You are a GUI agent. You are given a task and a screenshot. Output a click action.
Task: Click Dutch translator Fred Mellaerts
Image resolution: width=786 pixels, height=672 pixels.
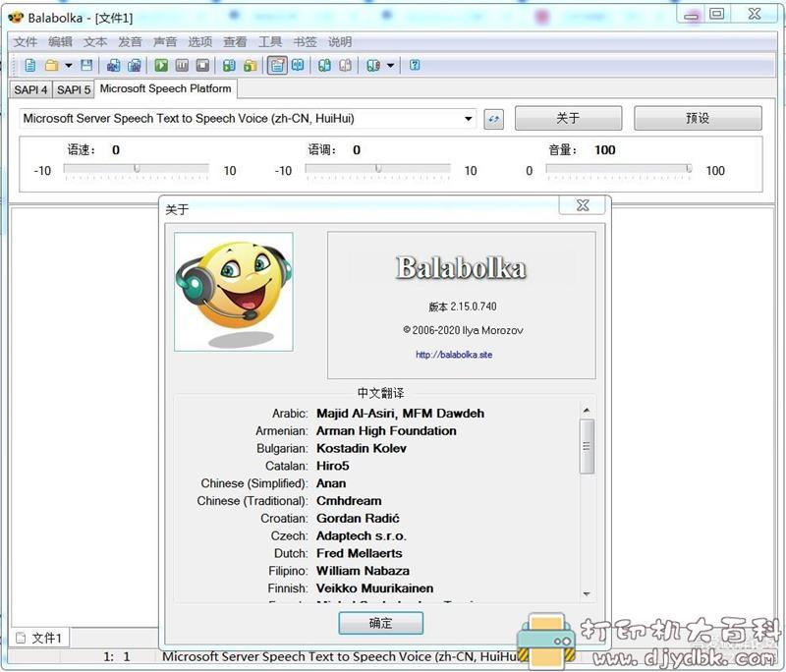point(360,554)
